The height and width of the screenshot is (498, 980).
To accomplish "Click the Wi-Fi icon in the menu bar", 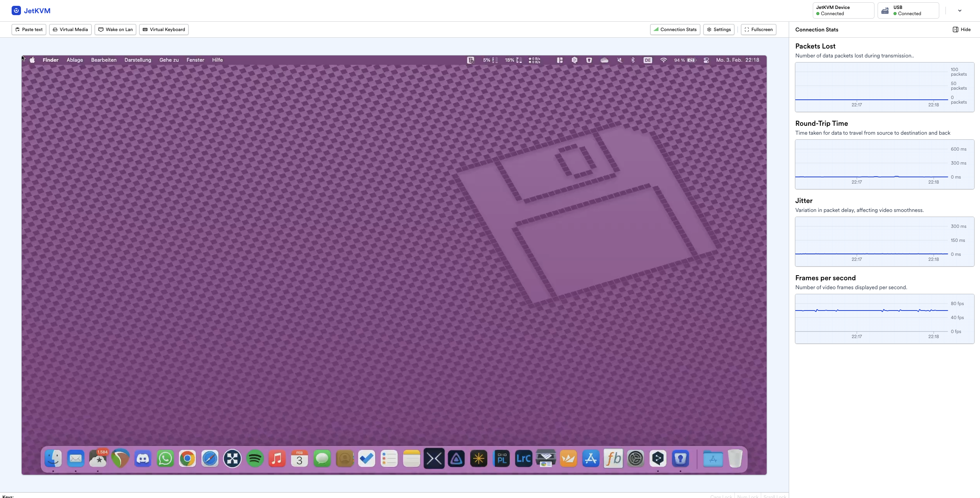I will pyautogui.click(x=663, y=60).
